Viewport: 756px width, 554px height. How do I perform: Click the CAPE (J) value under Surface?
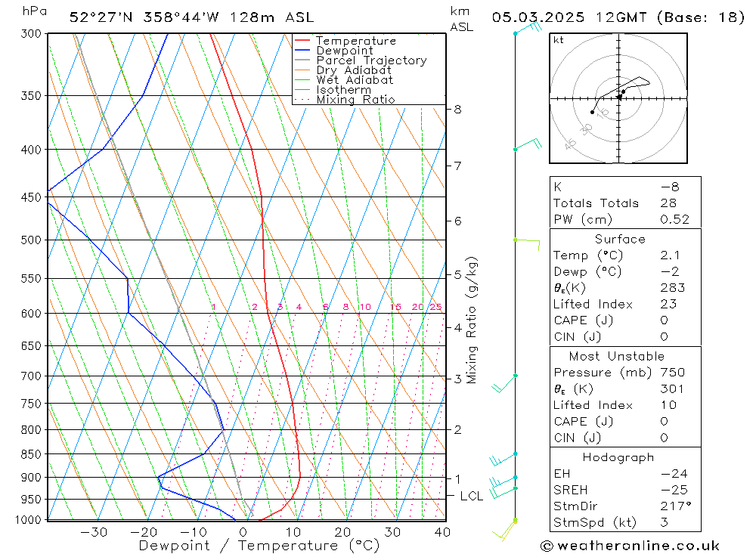[x=664, y=320]
